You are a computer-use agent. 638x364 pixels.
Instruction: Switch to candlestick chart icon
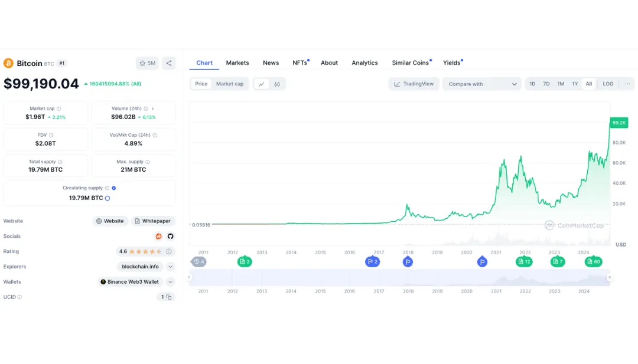tap(277, 84)
